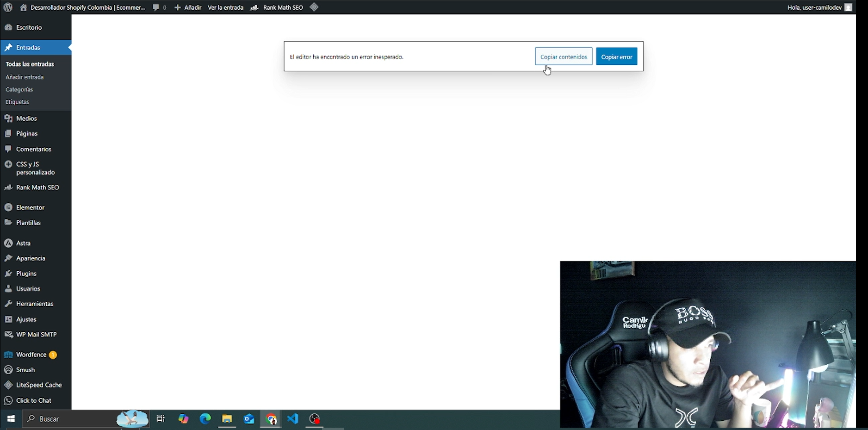The height and width of the screenshot is (430, 868).
Task: Open Outlook from the taskbar
Action: [249, 419]
